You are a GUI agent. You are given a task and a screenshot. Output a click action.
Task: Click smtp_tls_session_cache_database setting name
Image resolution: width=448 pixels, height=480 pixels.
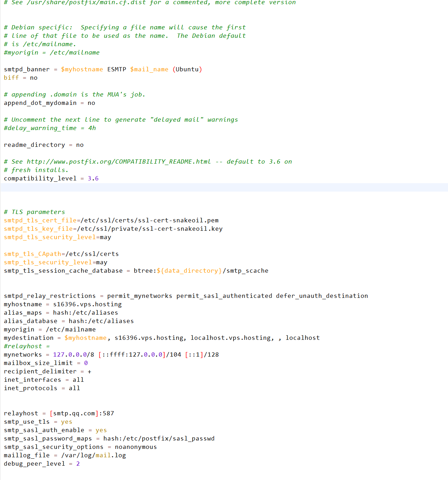pos(63,271)
